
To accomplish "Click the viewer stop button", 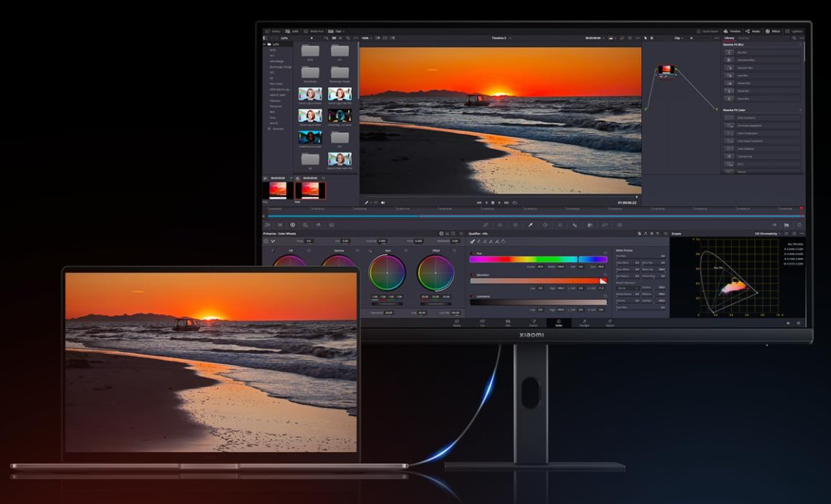I will 492,202.
